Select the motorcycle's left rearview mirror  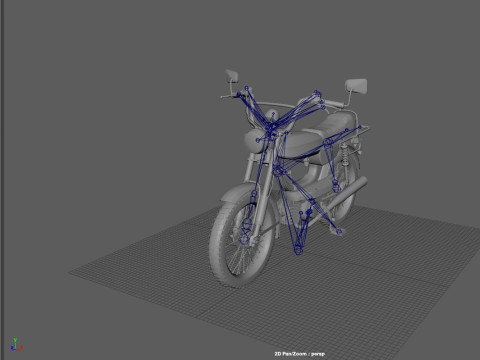click(232, 76)
